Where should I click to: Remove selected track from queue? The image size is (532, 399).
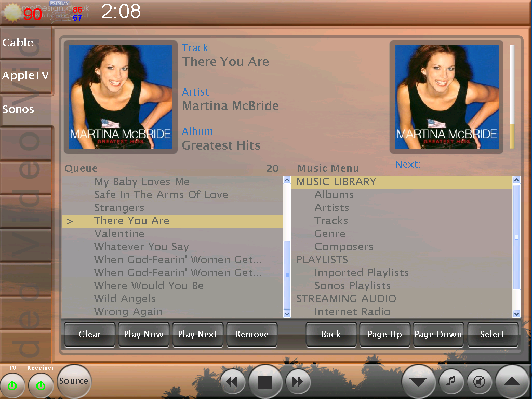click(x=252, y=334)
